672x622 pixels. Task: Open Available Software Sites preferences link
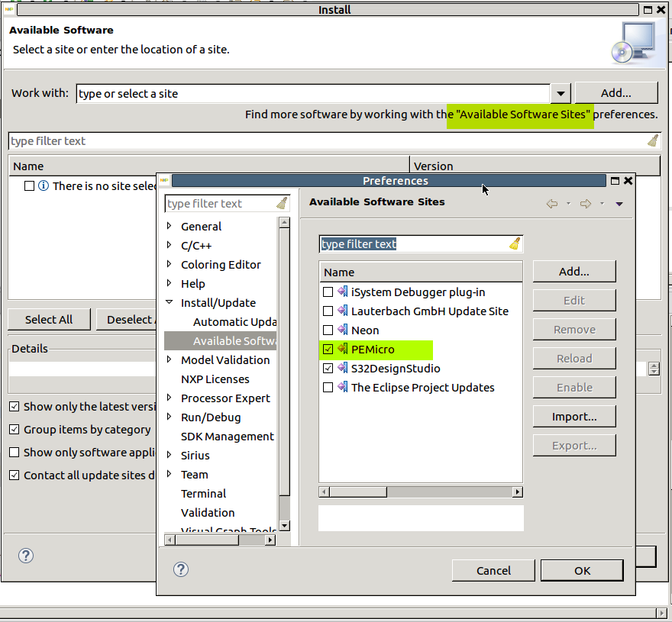coord(523,114)
